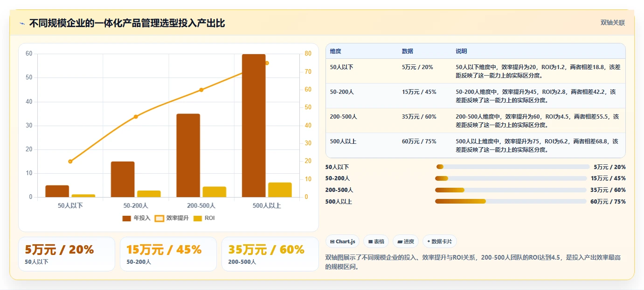Click the description mentioning 相差68.8
Screen dimensions: 644x290
(x=537, y=145)
